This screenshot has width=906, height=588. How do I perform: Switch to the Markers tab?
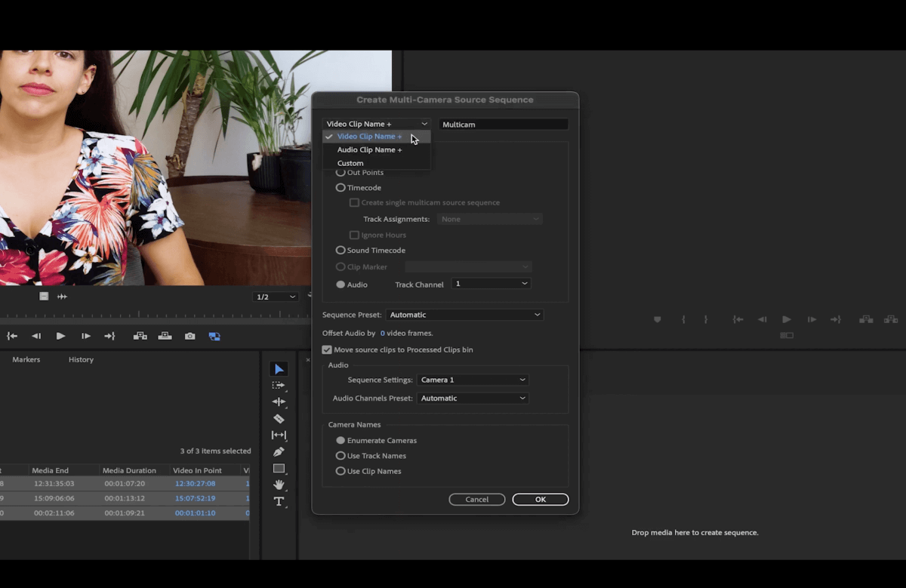(26, 359)
